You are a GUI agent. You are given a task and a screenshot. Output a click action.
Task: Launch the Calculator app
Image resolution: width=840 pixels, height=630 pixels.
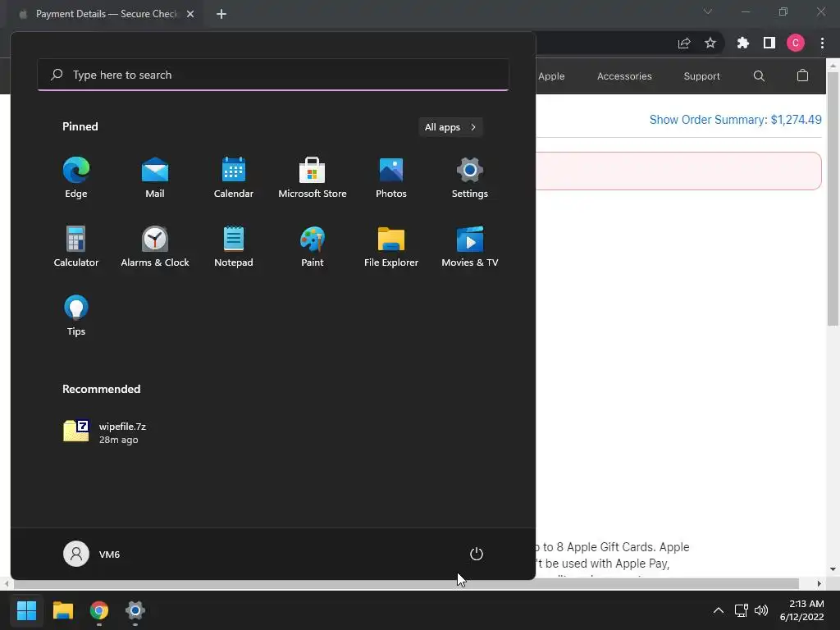[x=76, y=246]
